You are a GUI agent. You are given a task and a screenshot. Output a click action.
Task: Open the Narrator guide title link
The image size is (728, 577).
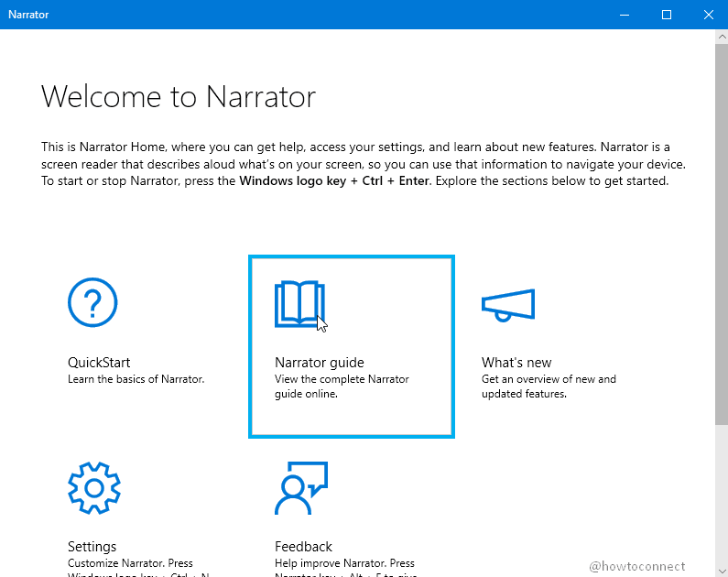click(320, 363)
